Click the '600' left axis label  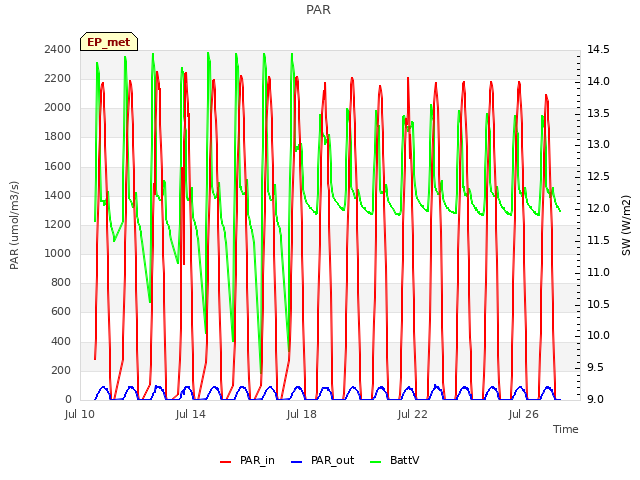(x=61, y=311)
